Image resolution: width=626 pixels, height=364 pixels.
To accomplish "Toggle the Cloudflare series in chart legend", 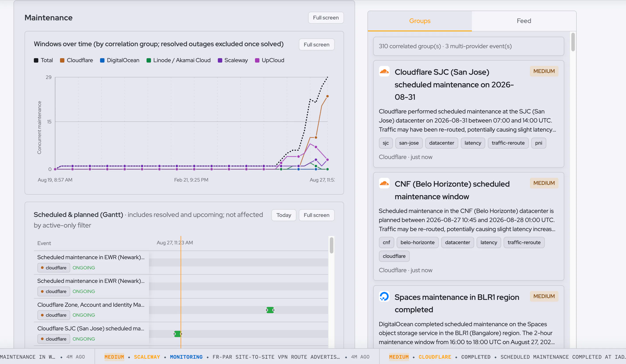I will [x=77, y=60].
